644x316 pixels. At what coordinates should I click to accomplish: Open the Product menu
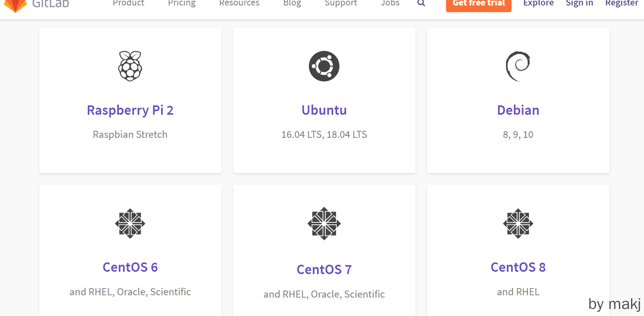(x=128, y=3)
